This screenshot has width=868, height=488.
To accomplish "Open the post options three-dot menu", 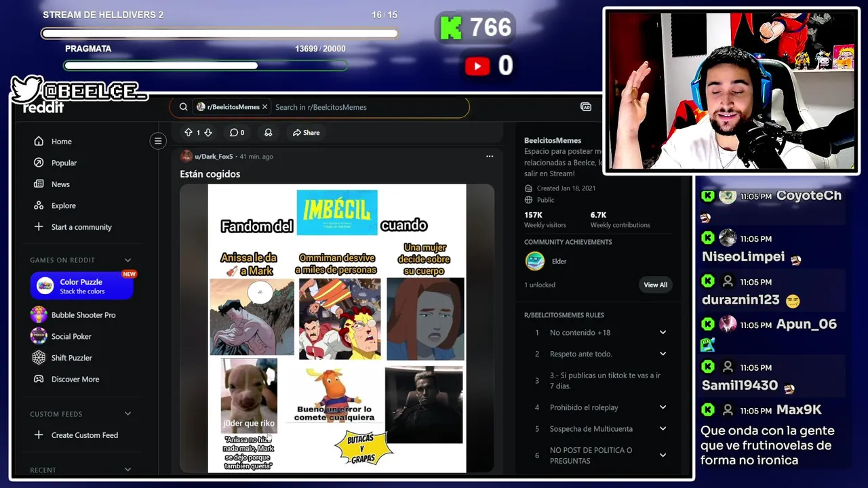I will pos(490,157).
